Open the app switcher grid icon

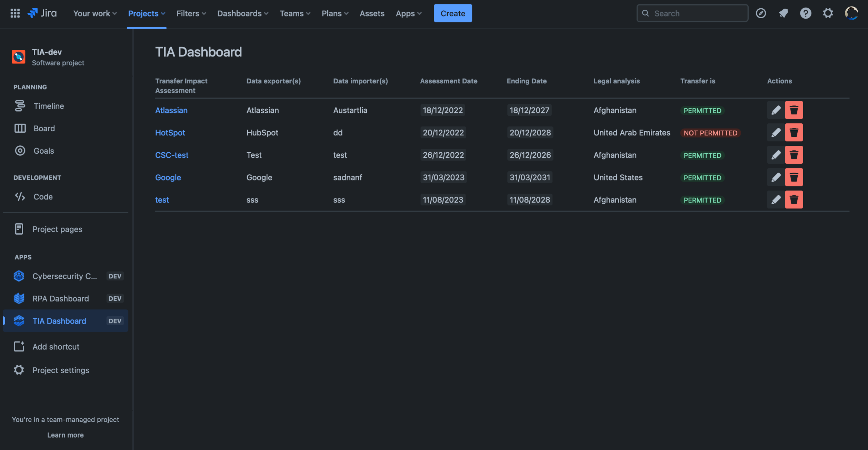coord(15,13)
